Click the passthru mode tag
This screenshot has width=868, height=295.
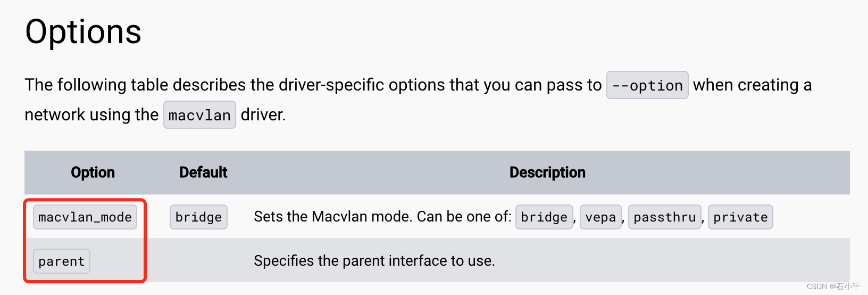click(665, 217)
